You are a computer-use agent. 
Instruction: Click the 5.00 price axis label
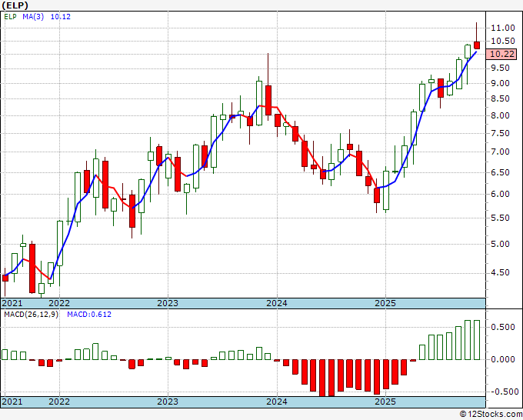(501, 244)
